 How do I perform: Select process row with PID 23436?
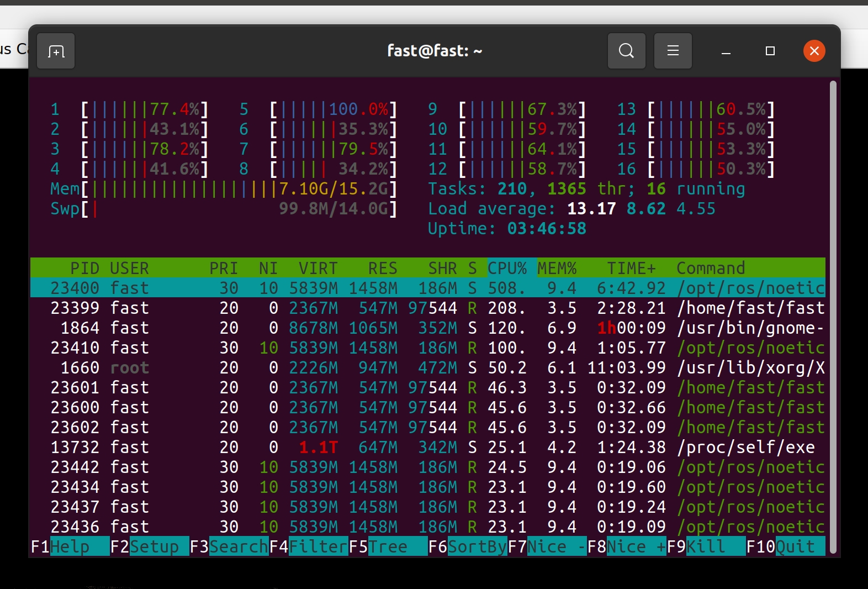[x=428, y=527]
